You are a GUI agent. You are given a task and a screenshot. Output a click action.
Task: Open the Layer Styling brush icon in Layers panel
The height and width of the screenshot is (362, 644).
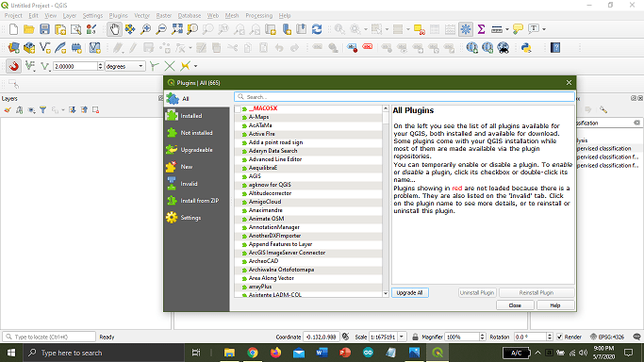coord(8,110)
